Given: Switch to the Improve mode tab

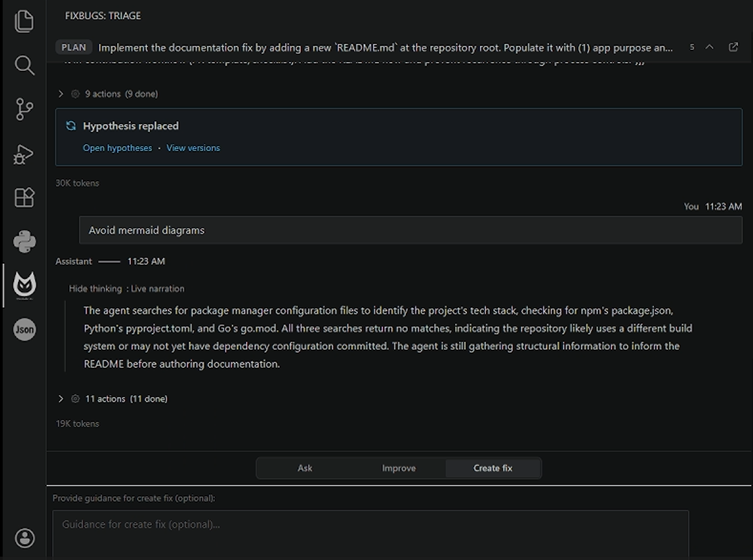Looking at the screenshot, I should [x=398, y=468].
